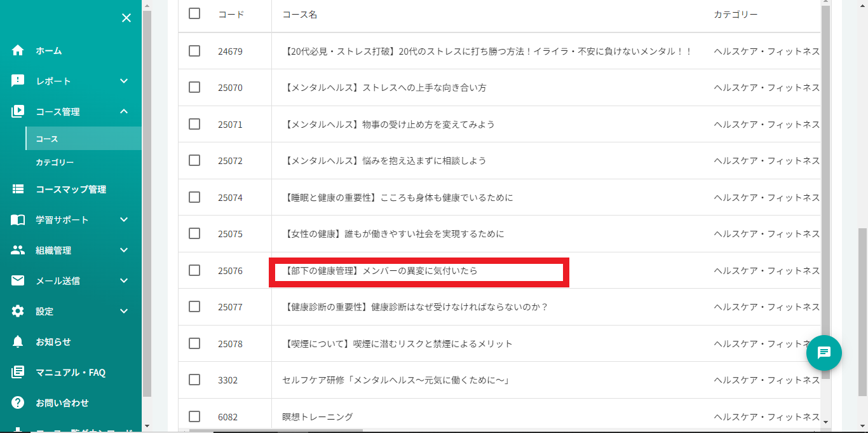This screenshot has width=868, height=433.
Task: Open マニュアル・FAQ in the sidebar
Action: pos(71,372)
